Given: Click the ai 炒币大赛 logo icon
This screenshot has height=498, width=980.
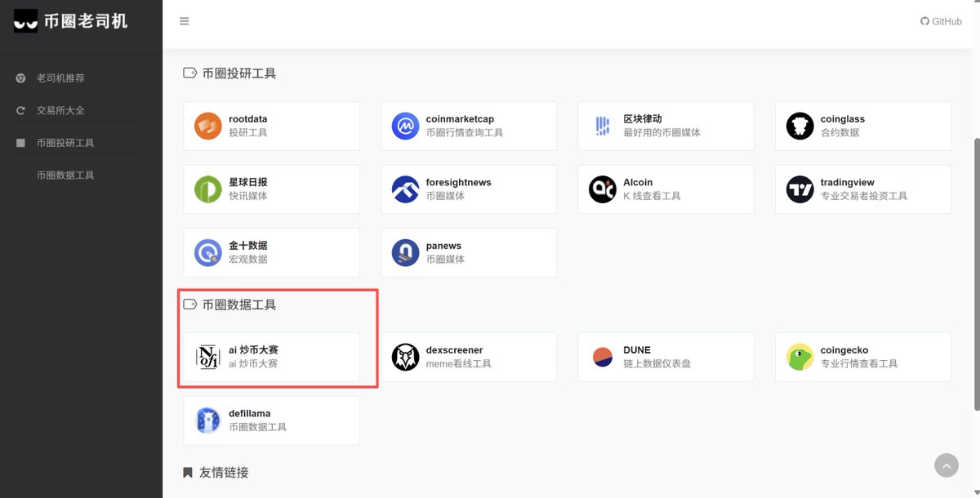Looking at the screenshot, I should (x=208, y=357).
